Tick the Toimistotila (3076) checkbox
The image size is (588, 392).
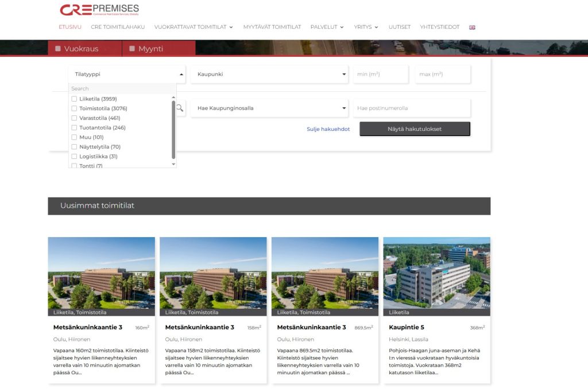point(74,108)
